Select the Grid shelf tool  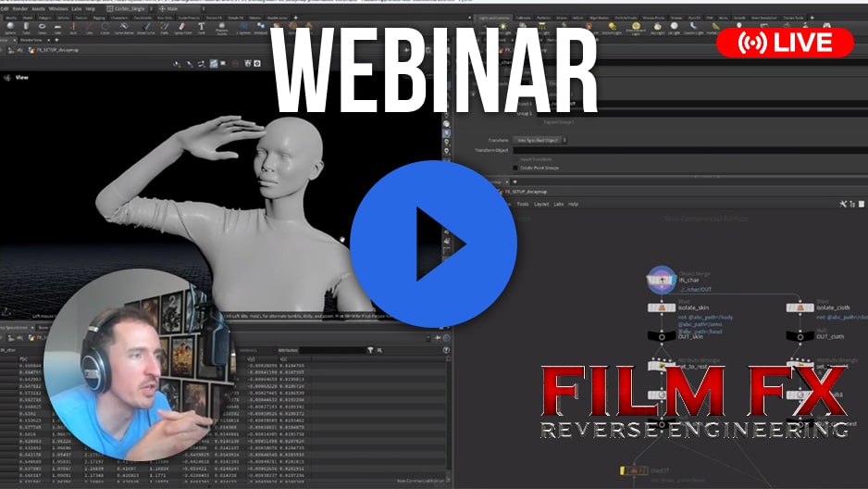57,28
